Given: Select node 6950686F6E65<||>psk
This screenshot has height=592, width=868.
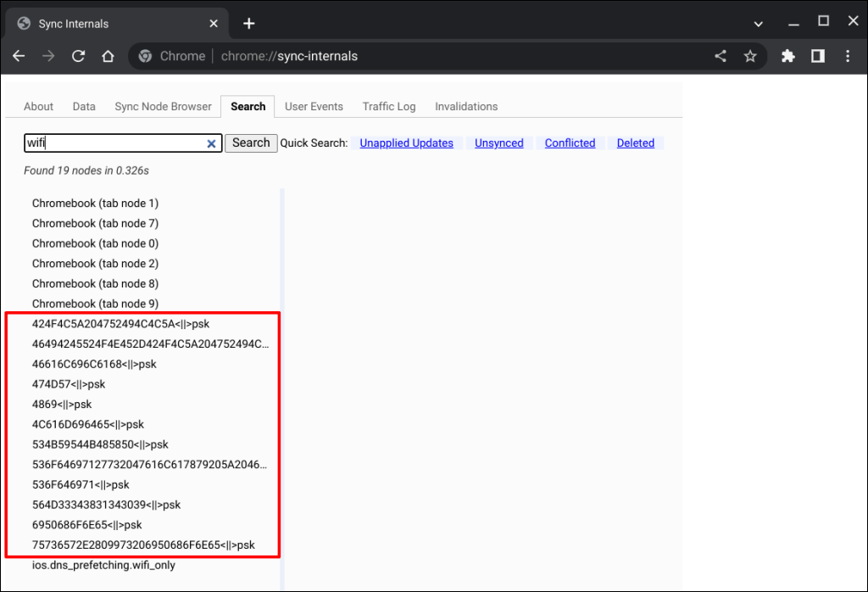Looking at the screenshot, I should (x=87, y=525).
